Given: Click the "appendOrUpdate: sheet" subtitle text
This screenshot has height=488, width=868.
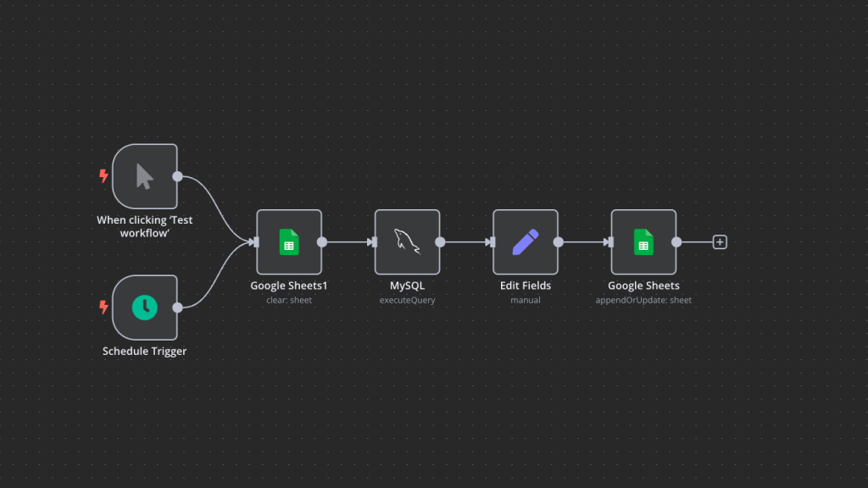Looking at the screenshot, I should [643, 300].
